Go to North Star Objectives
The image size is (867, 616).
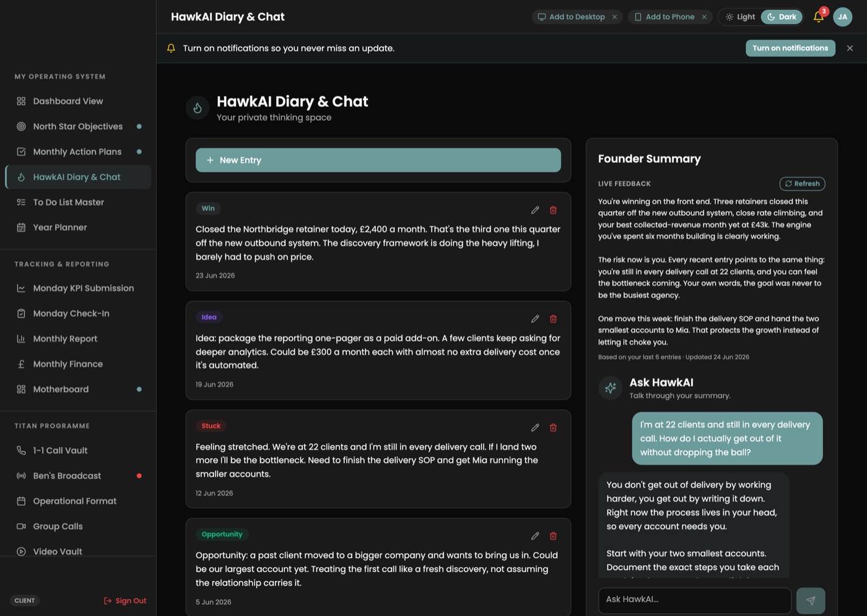(x=78, y=126)
